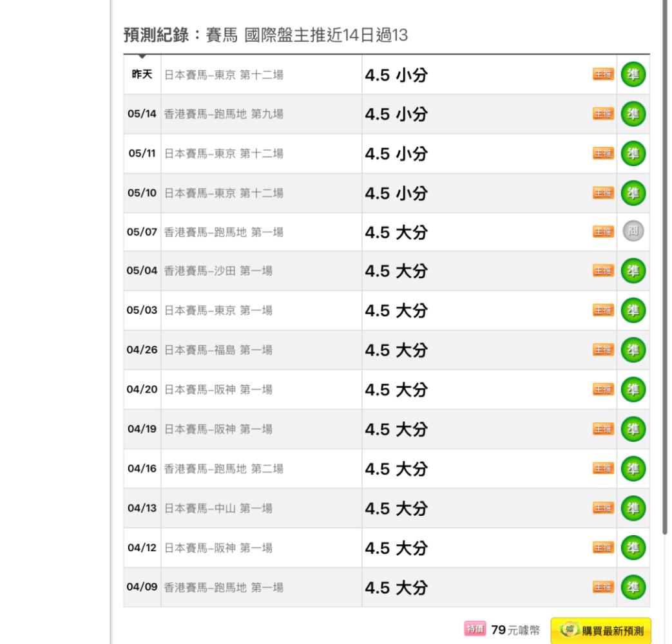Click the 04/19 date cell

142,429
